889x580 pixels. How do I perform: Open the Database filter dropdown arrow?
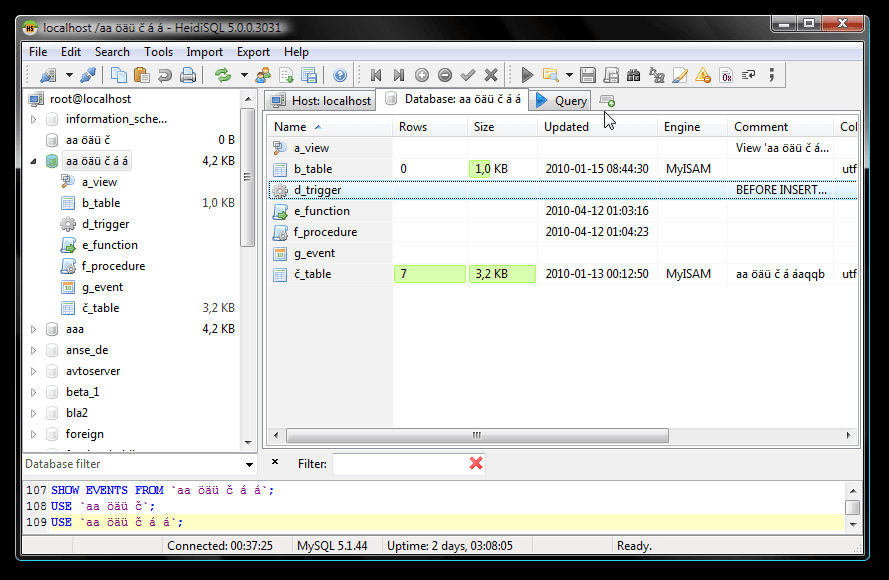pyautogui.click(x=249, y=464)
